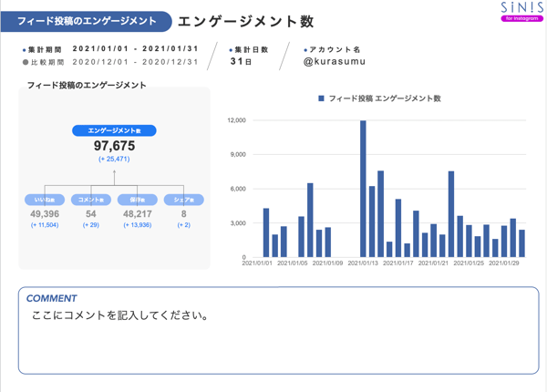Click the (+ 29) comments difference

(91, 225)
